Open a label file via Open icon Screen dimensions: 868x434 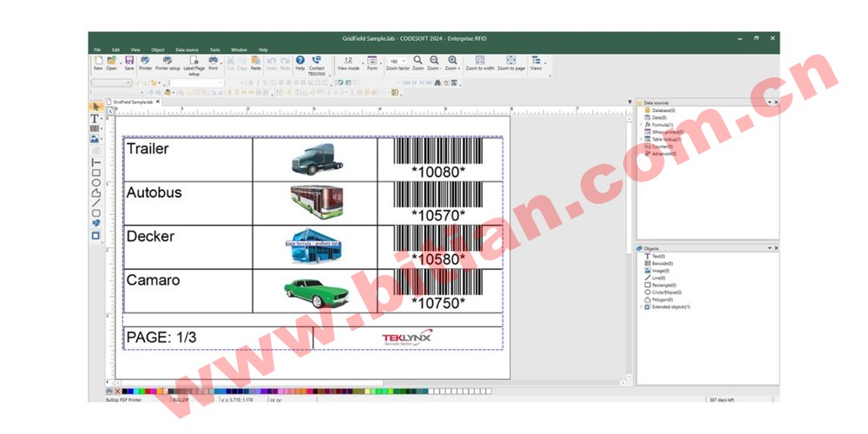(x=111, y=63)
